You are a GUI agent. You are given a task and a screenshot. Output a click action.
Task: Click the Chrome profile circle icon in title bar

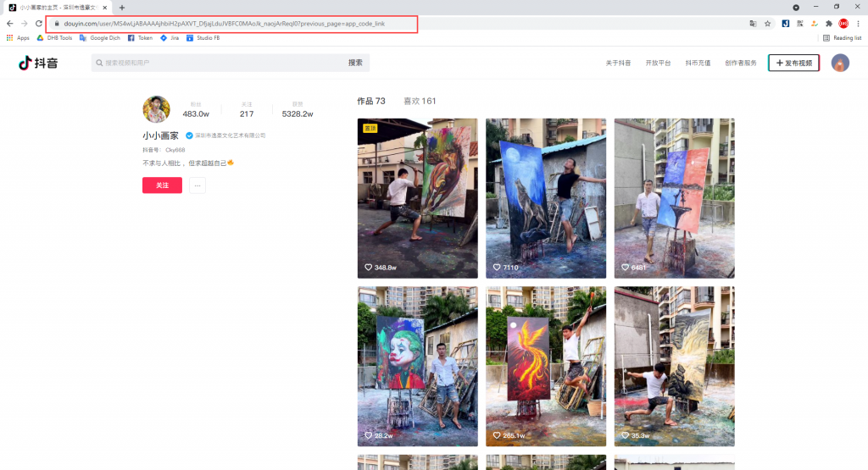[796, 7]
